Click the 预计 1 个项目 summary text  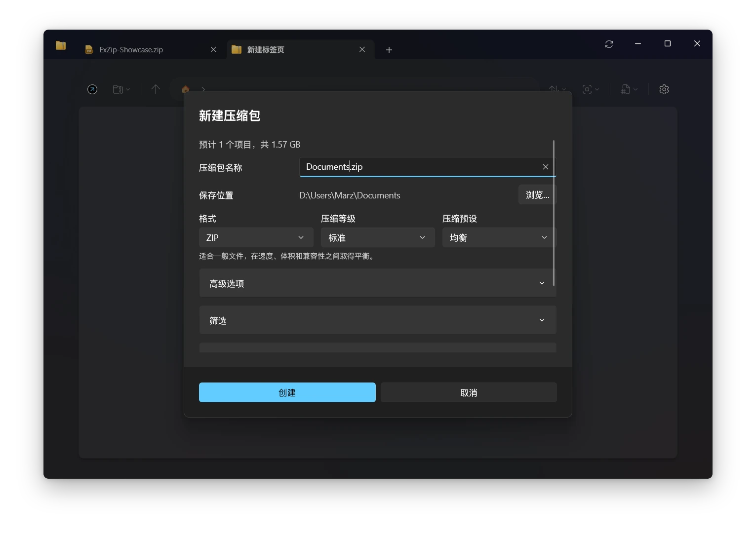[249, 145]
